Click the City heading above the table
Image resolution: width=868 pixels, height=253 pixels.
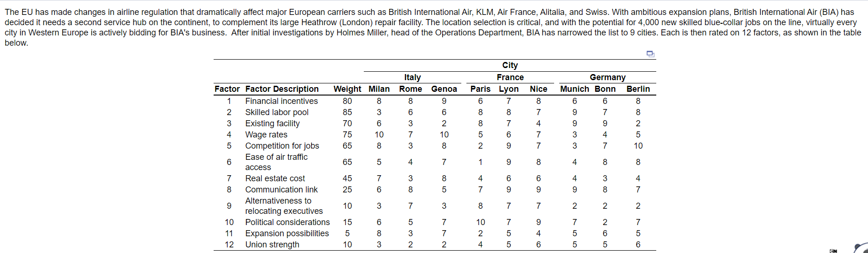pos(510,65)
